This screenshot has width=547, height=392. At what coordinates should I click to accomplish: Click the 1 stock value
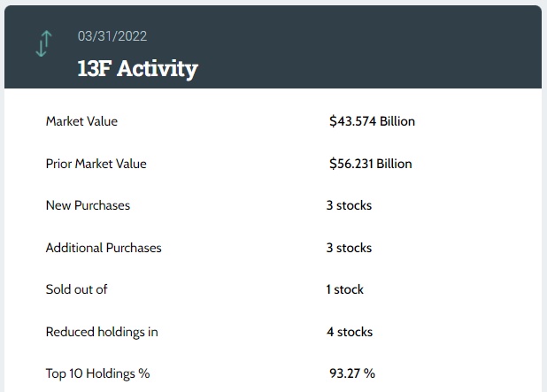point(344,289)
